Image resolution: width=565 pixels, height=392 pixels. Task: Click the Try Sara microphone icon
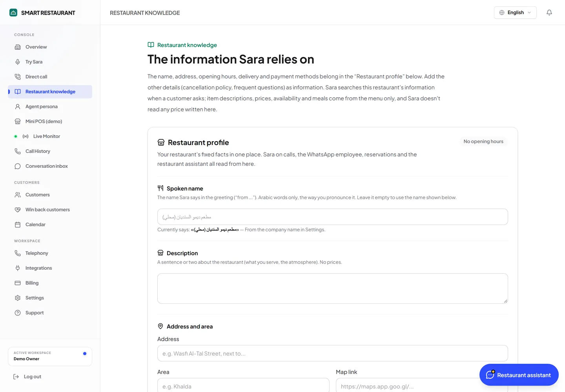point(18,62)
